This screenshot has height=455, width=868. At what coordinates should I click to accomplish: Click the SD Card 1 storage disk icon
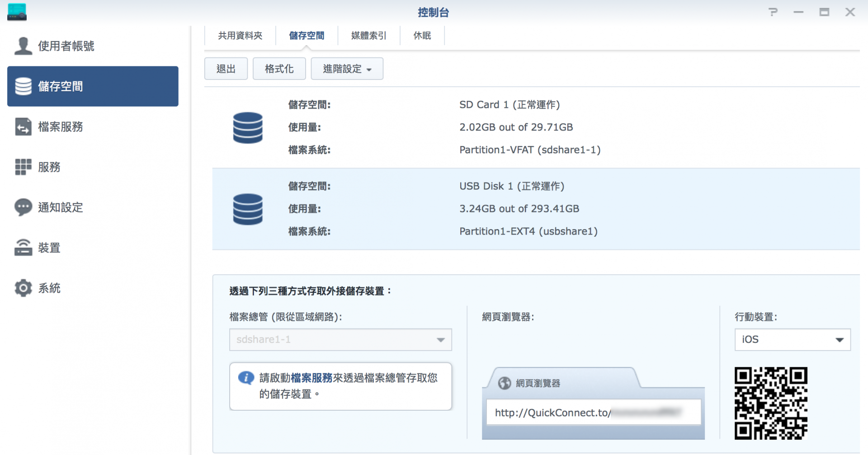(248, 128)
